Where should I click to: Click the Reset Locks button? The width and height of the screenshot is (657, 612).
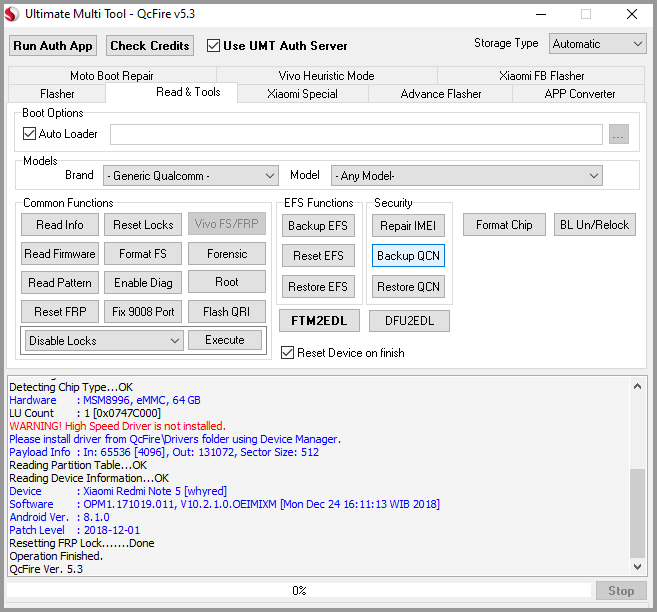(143, 225)
